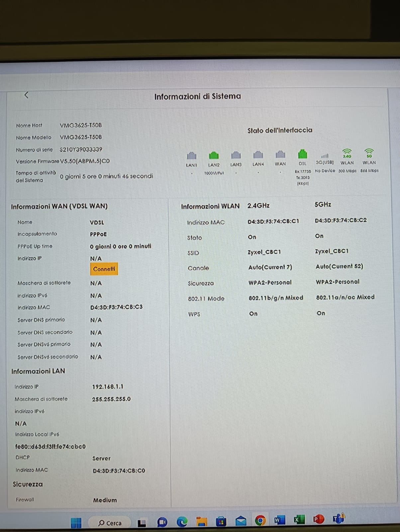Click the LAN1 port status icon

(x=191, y=155)
